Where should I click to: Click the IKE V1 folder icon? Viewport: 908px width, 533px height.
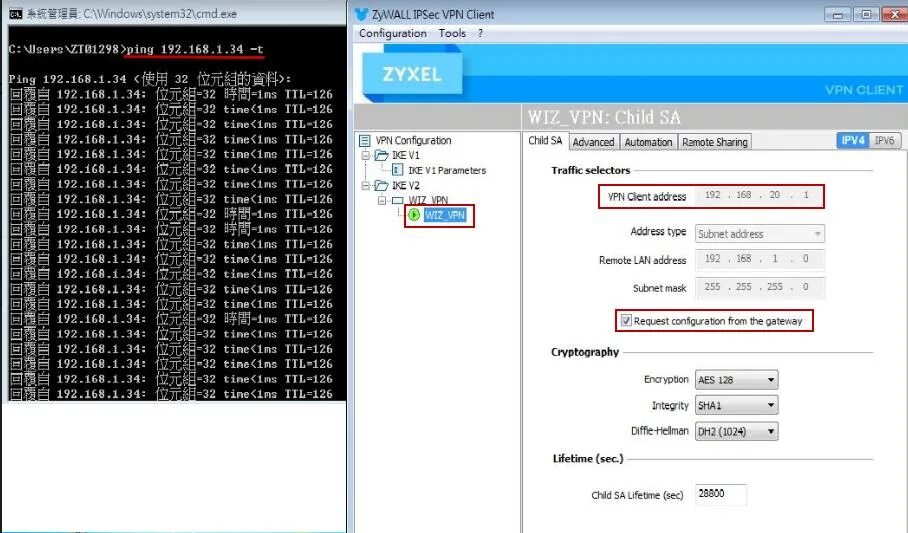point(381,155)
